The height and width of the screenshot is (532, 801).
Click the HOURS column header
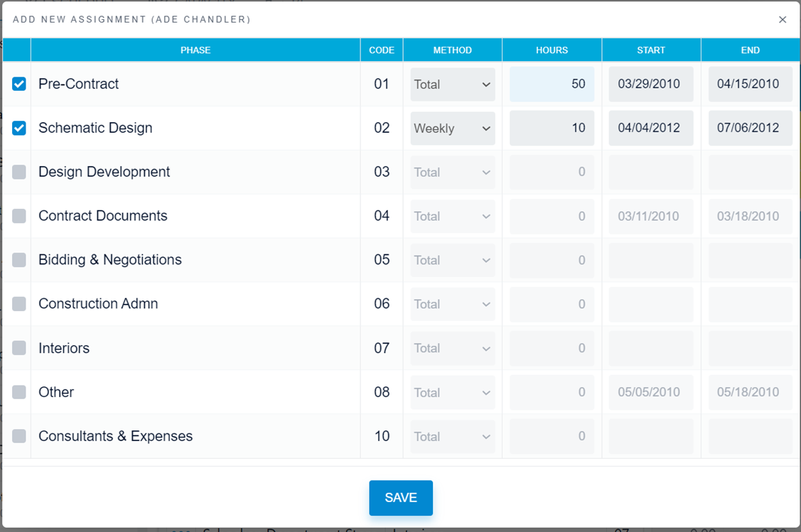point(552,50)
